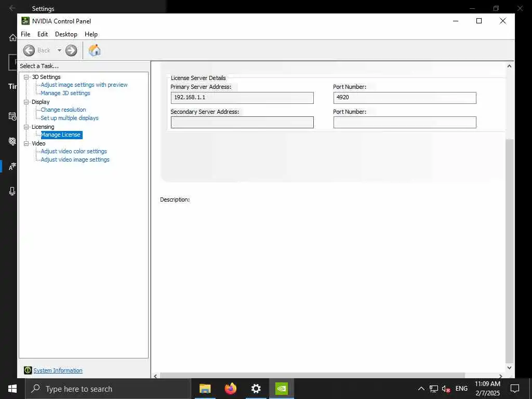Click the network icon in system tray
The width and height of the screenshot is (532, 399).
pos(434,389)
